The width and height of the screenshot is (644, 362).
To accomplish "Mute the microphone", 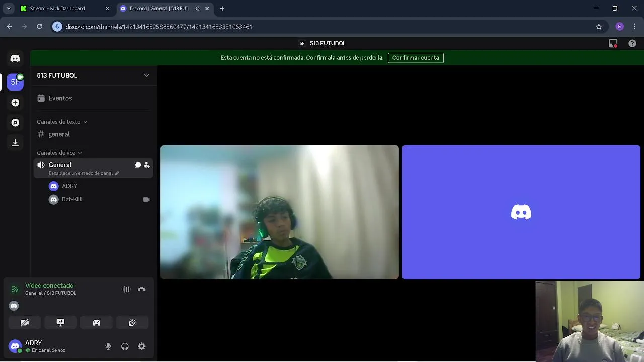I will point(108,346).
